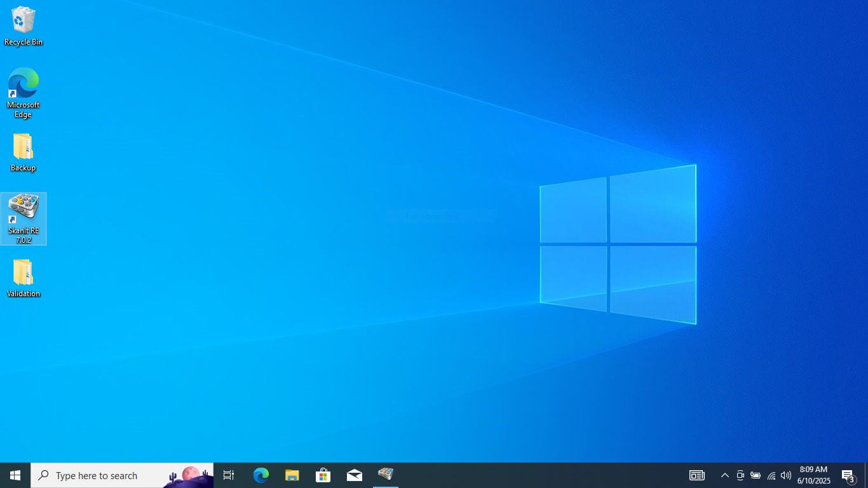
Task: Open the Mail app in taskbar
Action: click(x=354, y=475)
